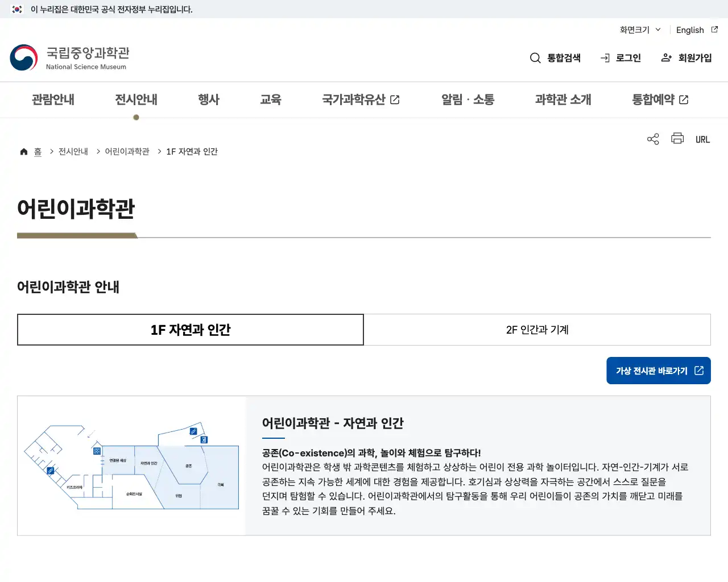Open 국가과학유산 external link
The image size is (728, 582).
[361, 99]
